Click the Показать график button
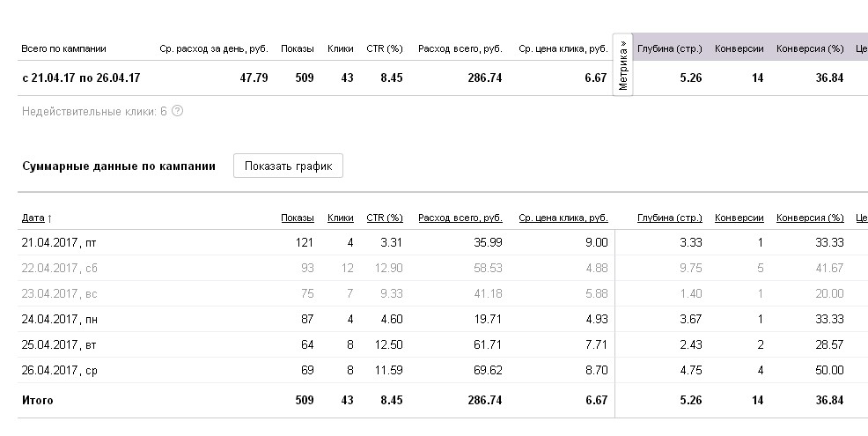Viewport: 868px width, 436px height. [x=288, y=166]
